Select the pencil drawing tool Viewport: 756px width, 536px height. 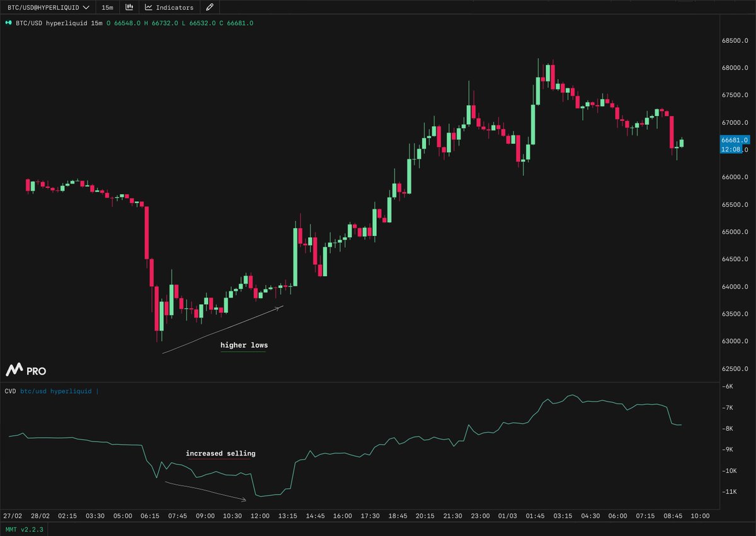(x=210, y=8)
